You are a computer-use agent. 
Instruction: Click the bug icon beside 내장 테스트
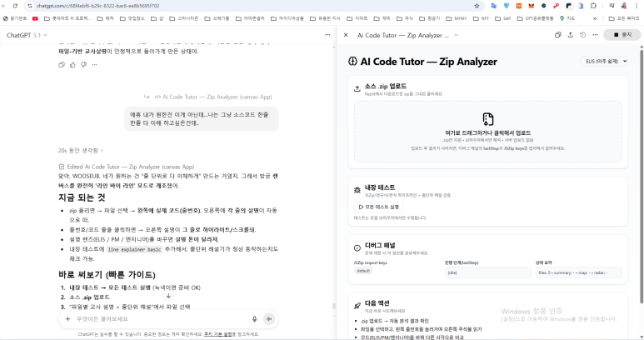[x=357, y=190]
